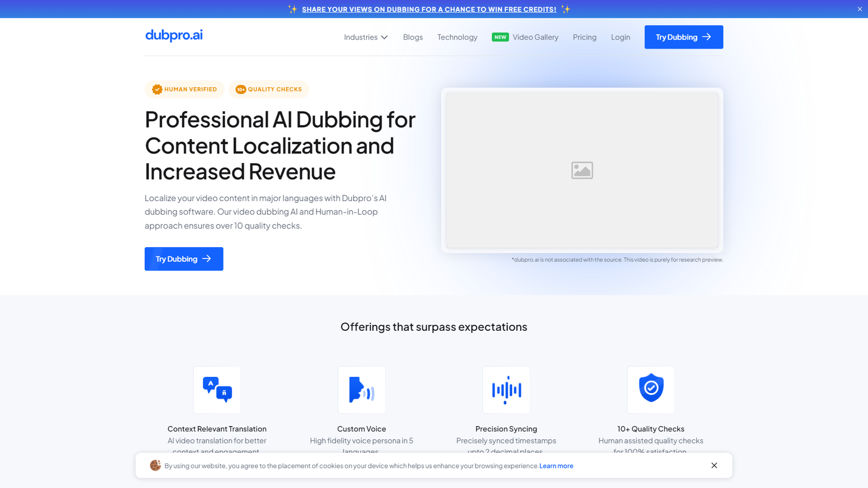This screenshot has width=868, height=488.
Task: Click the 'Precision Syncing' heading
Action: (506, 429)
